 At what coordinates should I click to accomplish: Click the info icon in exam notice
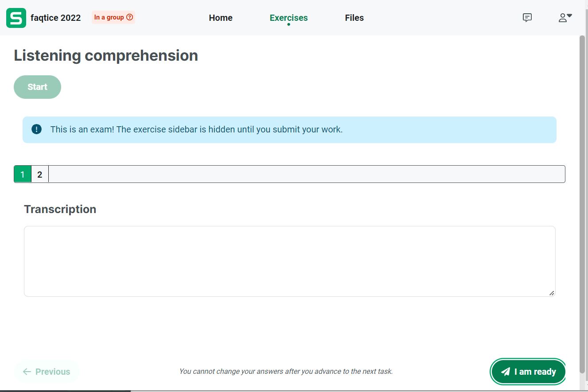click(x=36, y=129)
